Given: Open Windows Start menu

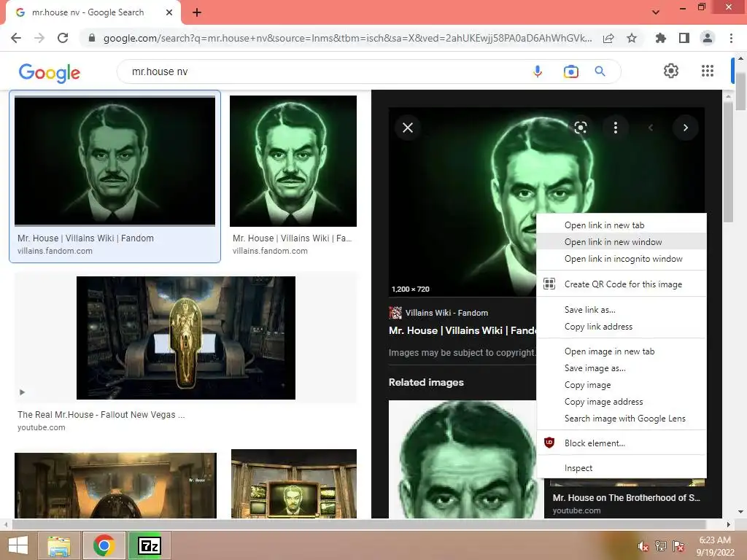Looking at the screenshot, I should (x=18, y=545).
